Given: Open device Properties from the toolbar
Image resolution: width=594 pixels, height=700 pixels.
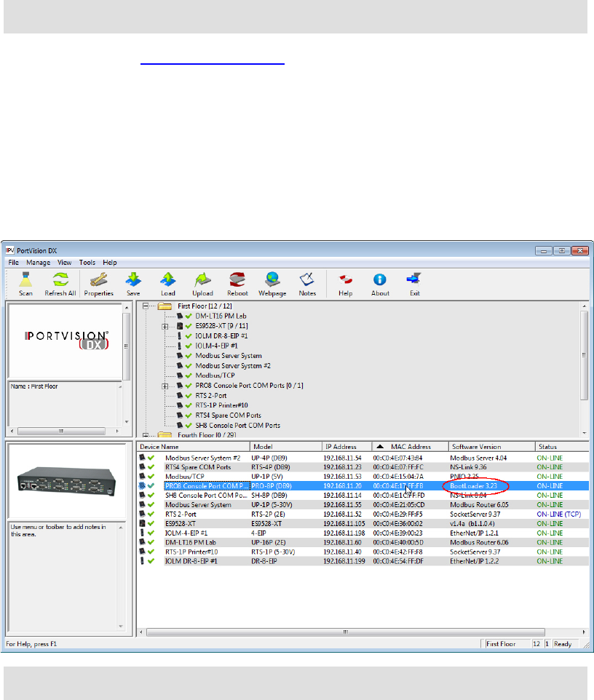Looking at the screenshot, I should click(x=99, y=284).
